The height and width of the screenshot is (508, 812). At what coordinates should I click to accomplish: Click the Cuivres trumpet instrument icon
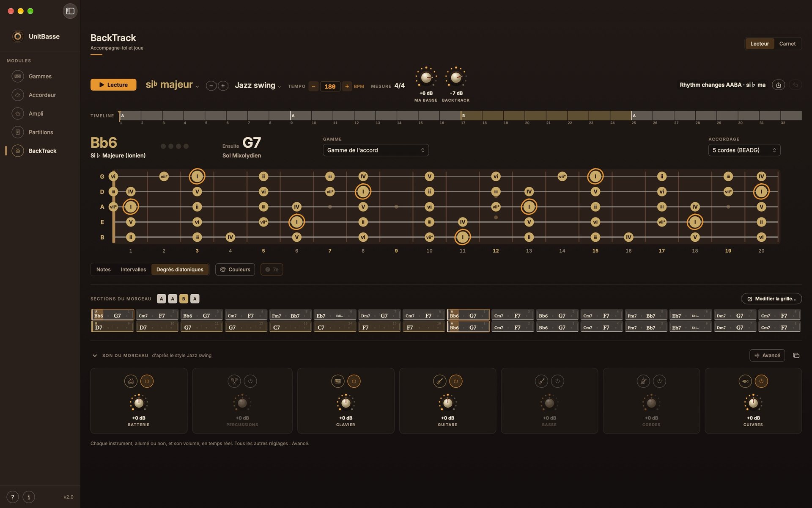pos(745,381)
